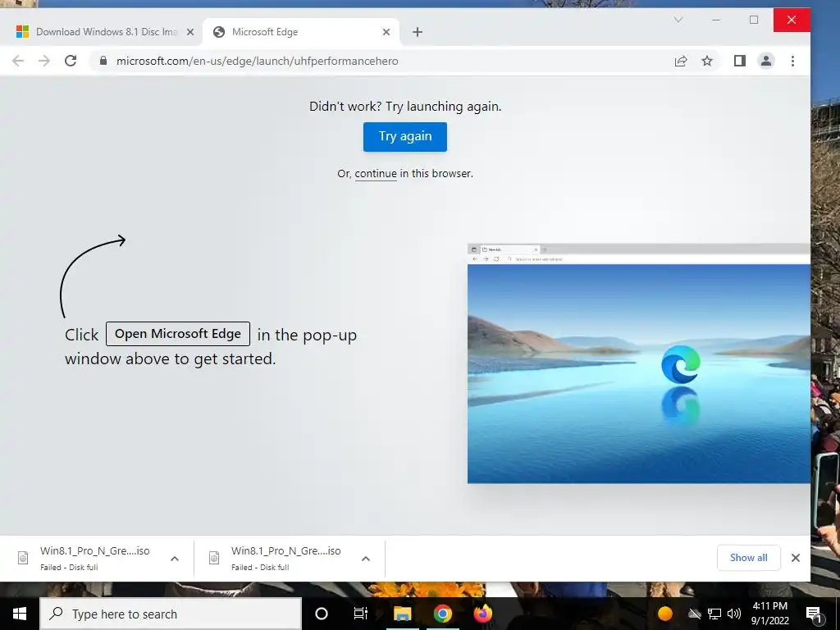The width and height of the screenshot is (840, 630).
Task: Click the Chrome taskbar icon
Action: tap(442, 614)
